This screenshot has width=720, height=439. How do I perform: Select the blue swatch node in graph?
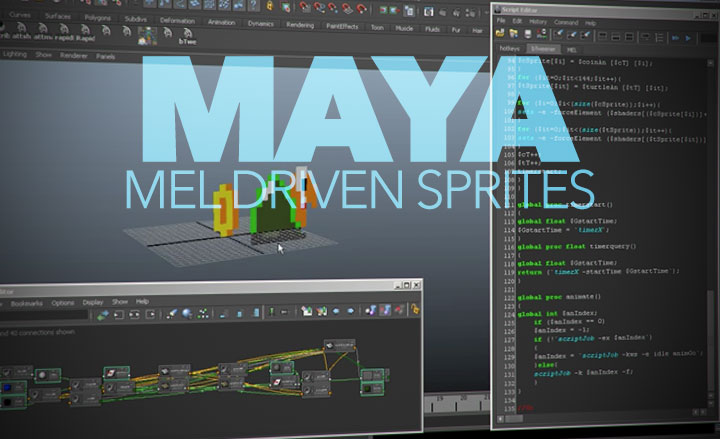tap(12, 388)
